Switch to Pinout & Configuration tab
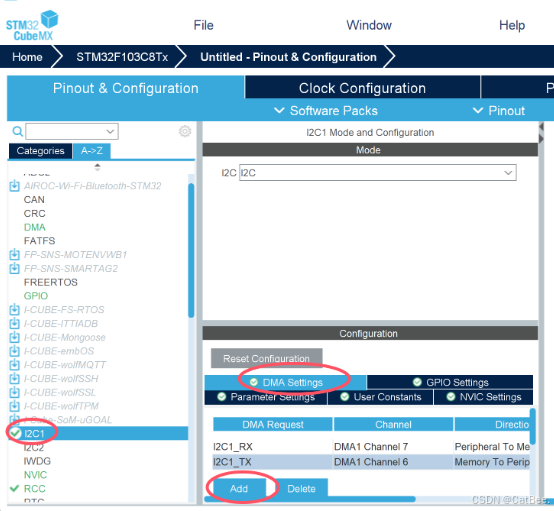The height and width of the screenshot is (511, 554). point(125,88)
